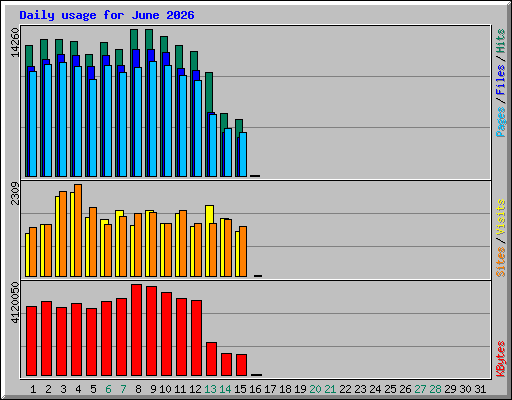
Task: Click the red 'KBytes' legend label
Action: coord(501,359)
